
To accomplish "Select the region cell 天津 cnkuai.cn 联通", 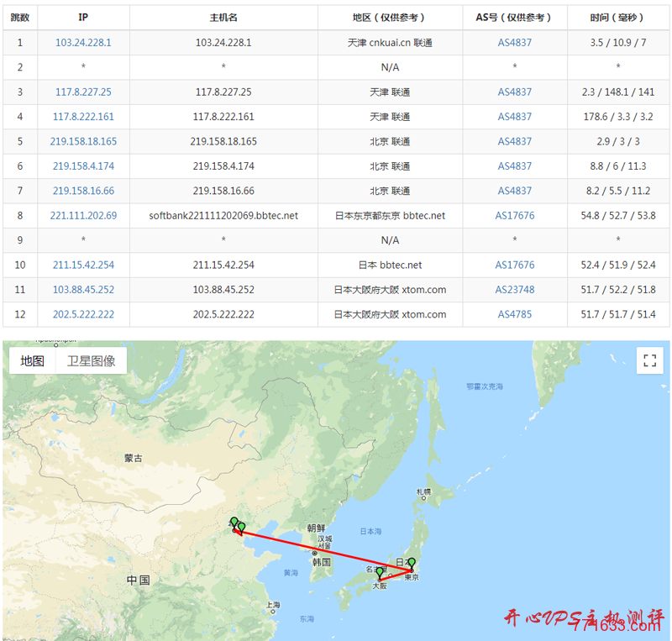I will [x=390, y=43].
